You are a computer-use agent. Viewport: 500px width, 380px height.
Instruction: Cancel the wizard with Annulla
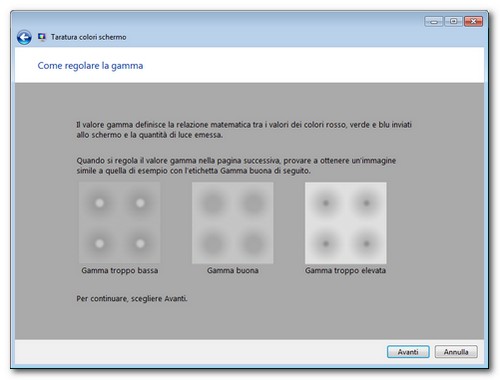pos(456,352)
